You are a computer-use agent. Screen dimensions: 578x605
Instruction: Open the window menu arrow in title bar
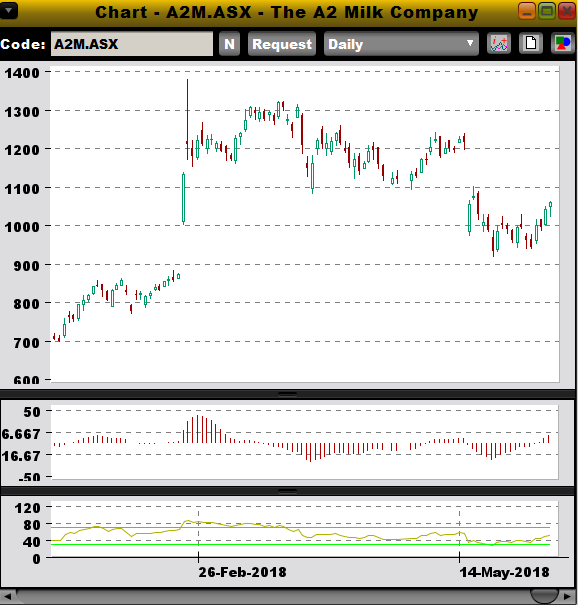pos(8,11)
